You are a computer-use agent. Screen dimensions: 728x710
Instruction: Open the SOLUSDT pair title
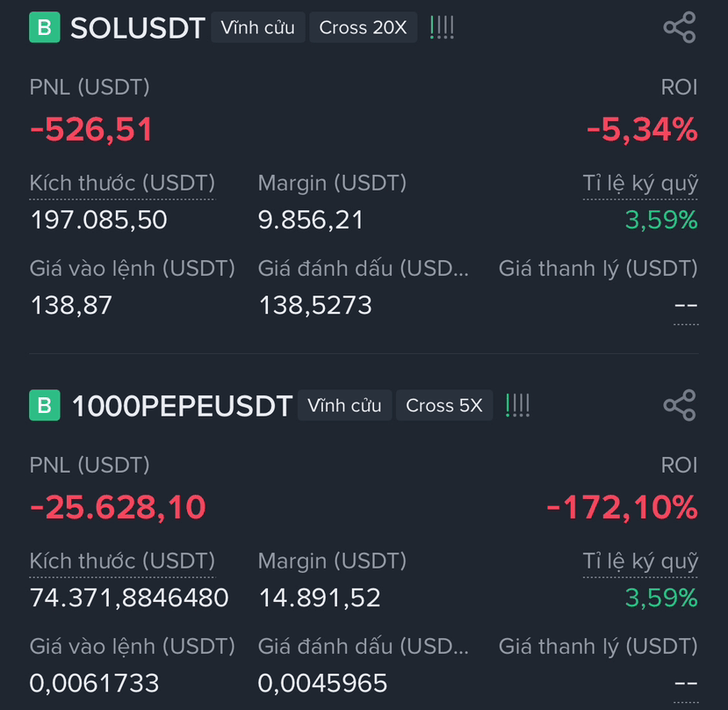click(137, 28)
